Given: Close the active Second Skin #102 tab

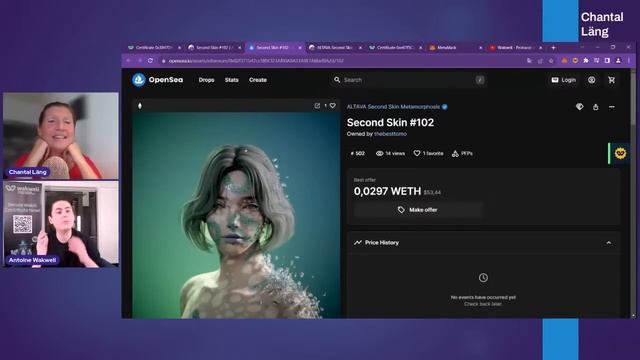Looking at the screenshot, I should [x=300, y=48].
